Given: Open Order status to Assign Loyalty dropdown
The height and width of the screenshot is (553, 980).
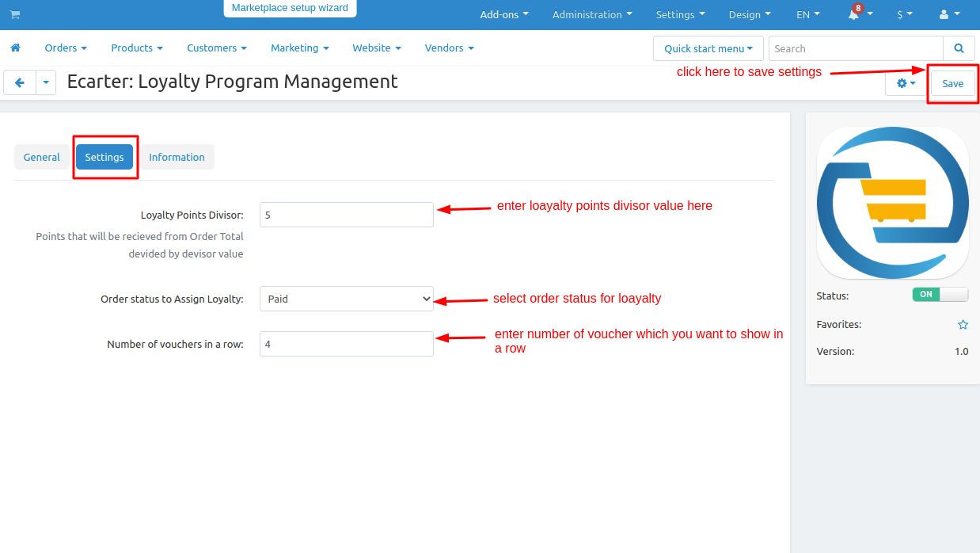Looking at the screenshot, I should [347, 299].
